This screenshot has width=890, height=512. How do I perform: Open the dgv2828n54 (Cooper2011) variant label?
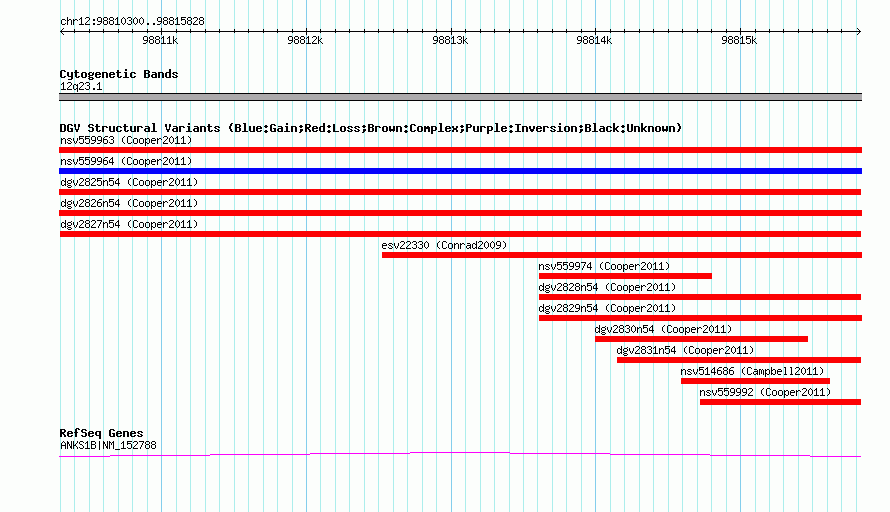[x=607, y=287]
